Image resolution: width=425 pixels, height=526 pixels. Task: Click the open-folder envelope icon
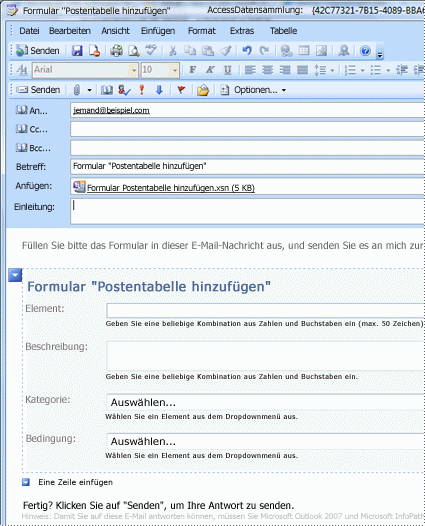pyautogui.click(x=203, y=90)
